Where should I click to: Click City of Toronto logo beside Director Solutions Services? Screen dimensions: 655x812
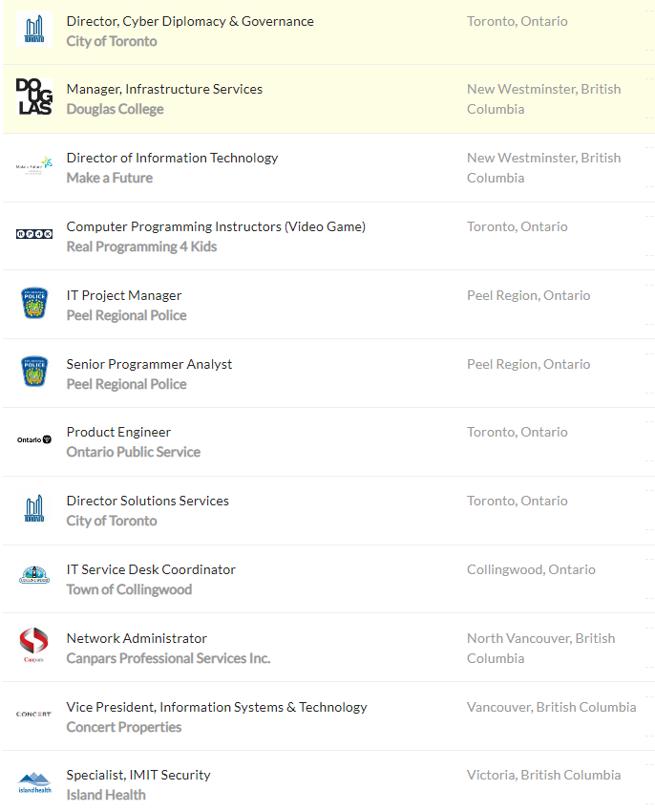coord(34,509)
